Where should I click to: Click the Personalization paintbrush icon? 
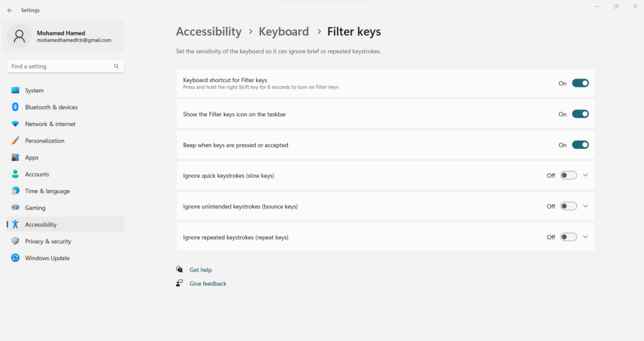16,141
